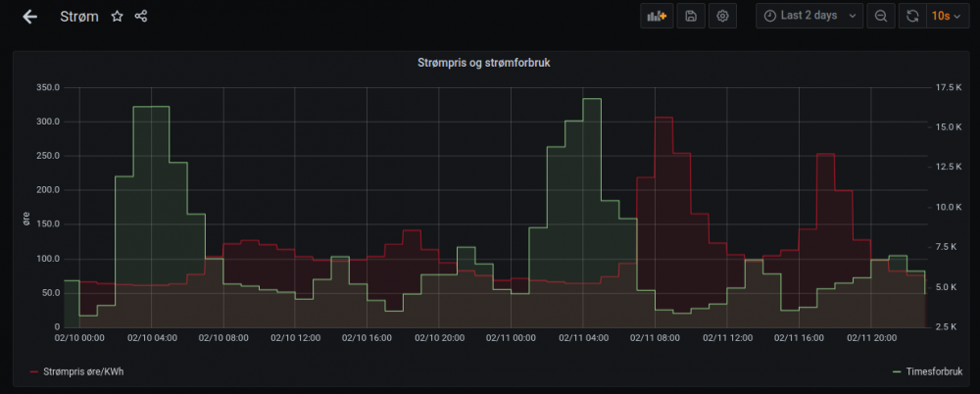Click the red price peak near 02/11 16:00
Viewport: 980px width, 394px height.
pos(825,154)
